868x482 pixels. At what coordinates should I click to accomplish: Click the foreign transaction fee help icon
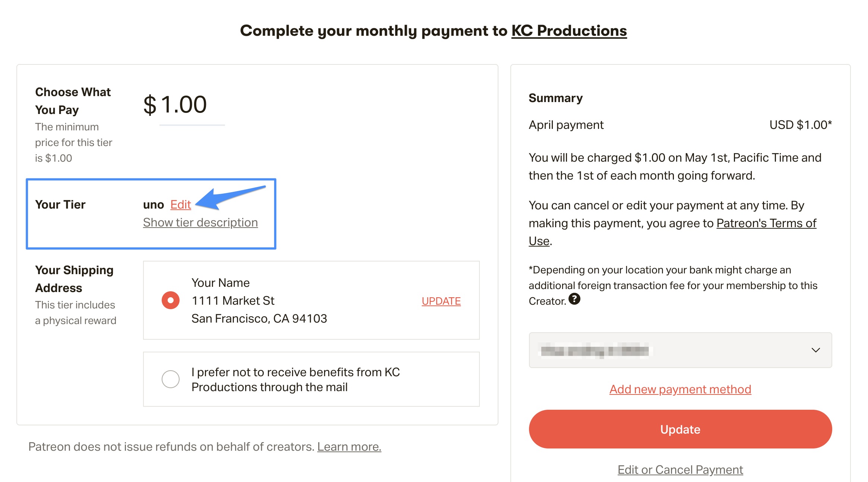click(574, 299)
